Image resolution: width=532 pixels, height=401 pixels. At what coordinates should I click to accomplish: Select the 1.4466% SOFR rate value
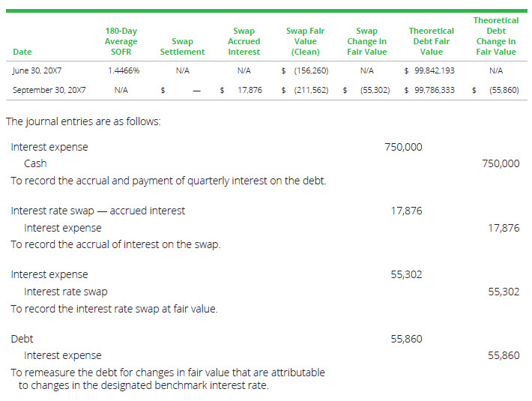(124, 70)
